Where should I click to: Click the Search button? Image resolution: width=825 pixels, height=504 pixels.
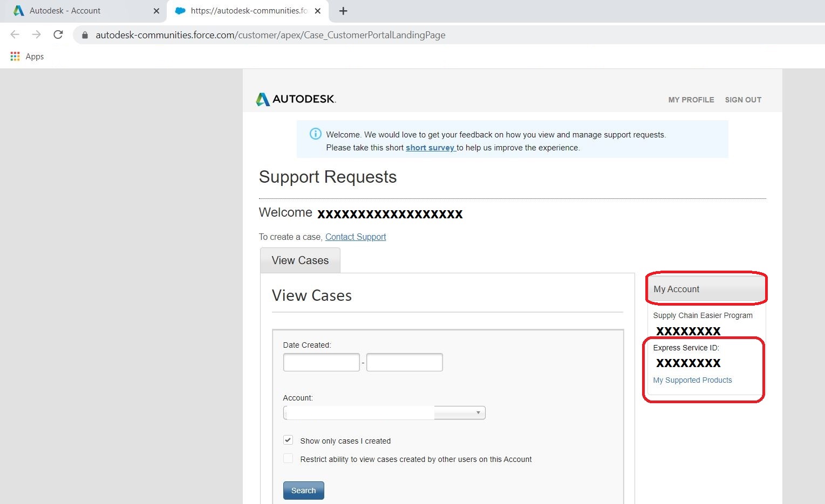(303, 490)
